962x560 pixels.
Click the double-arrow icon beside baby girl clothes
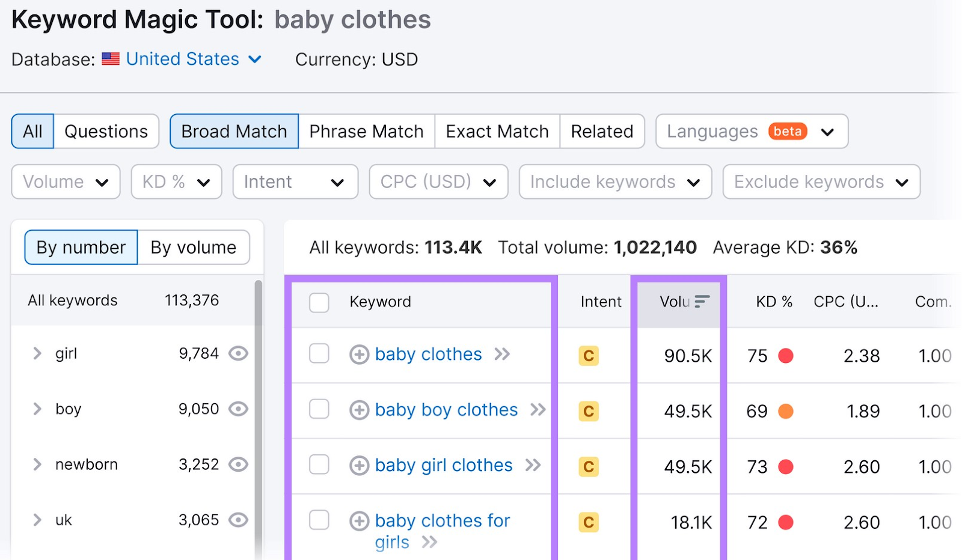(532, 465)
